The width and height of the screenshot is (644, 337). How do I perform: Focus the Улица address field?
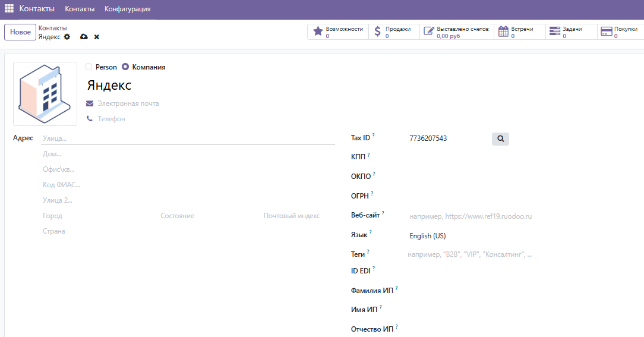(188, 138)
